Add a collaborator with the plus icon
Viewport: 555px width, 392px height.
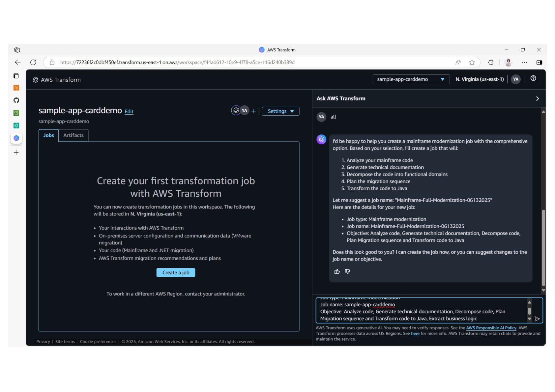253,111
